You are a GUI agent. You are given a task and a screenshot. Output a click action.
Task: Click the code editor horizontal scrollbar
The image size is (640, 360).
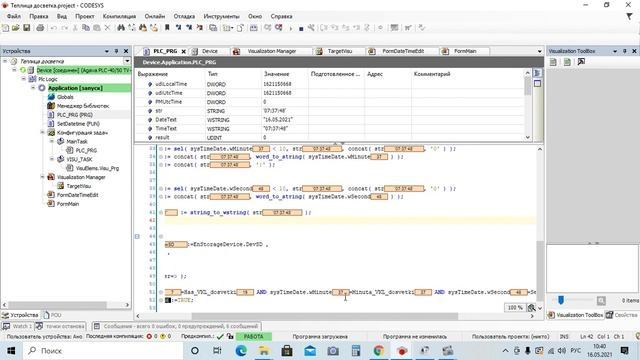click(325, 316)
